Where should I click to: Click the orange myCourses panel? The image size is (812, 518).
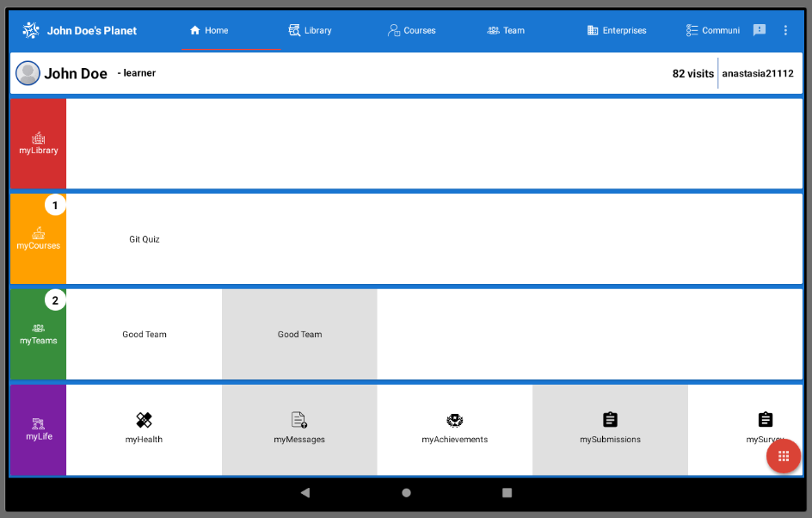click(x=39, y=239)
